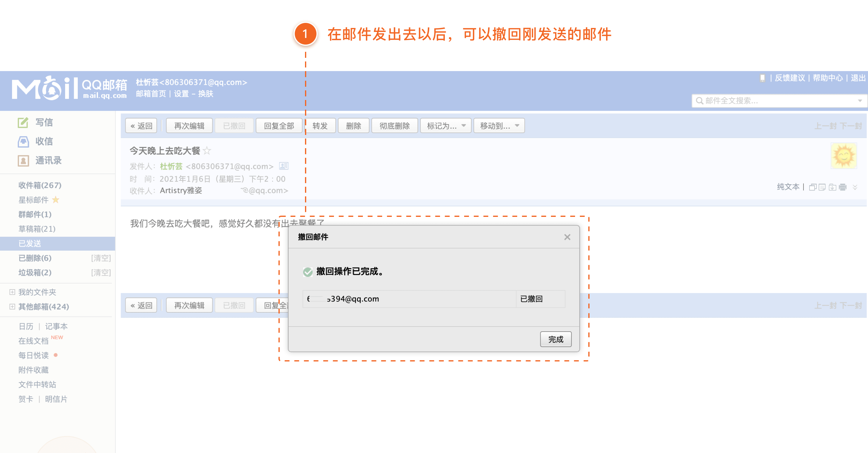This screenshot has width=868, height=453.
Task: Expand header details with double chevron
Action: (x=855, y=187)
